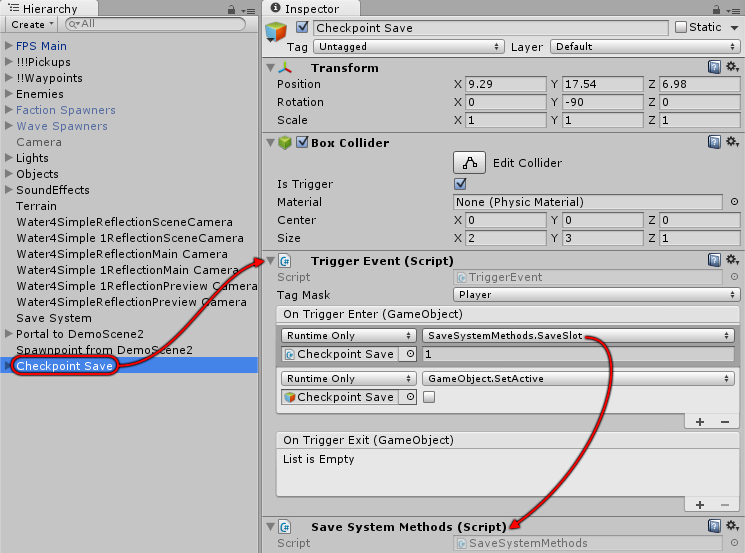745x553 pixels.
Task: Click Rotation Y value field
Action: 602,102
